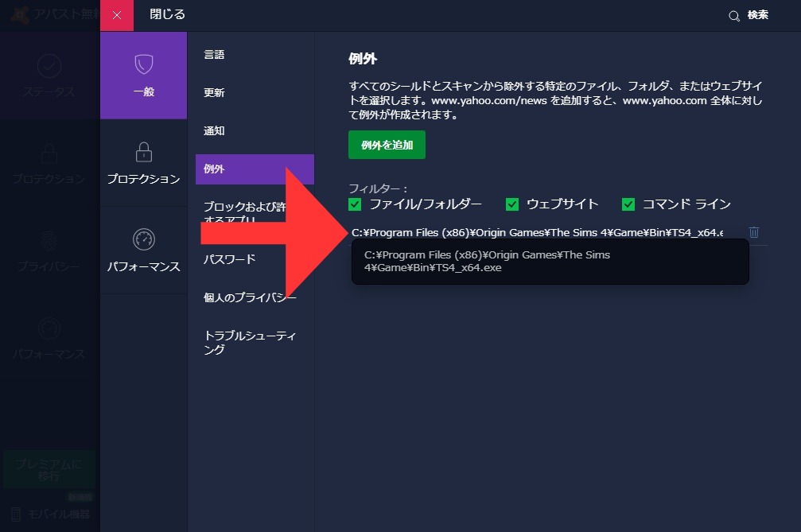This screenshot has width=801, height=532.
Task: Open パスワード settings item
Action: click(229, 259)
